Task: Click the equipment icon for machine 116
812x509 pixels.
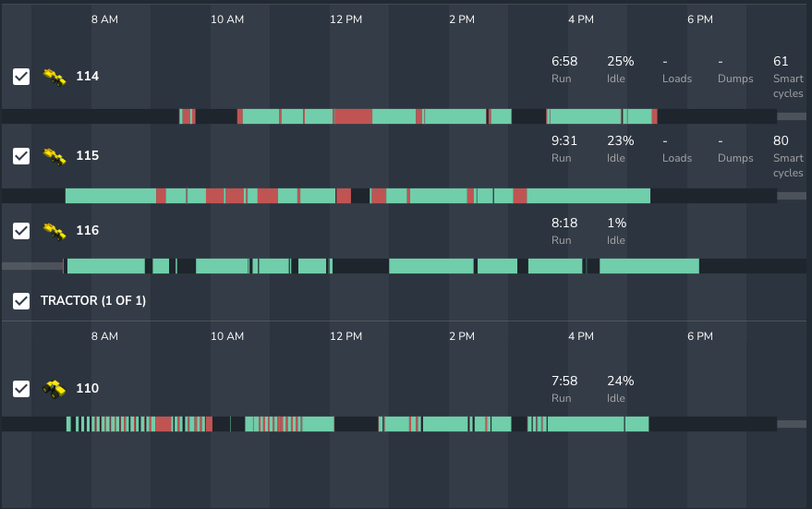Action: pyautogui.click(x=55, y=231)
